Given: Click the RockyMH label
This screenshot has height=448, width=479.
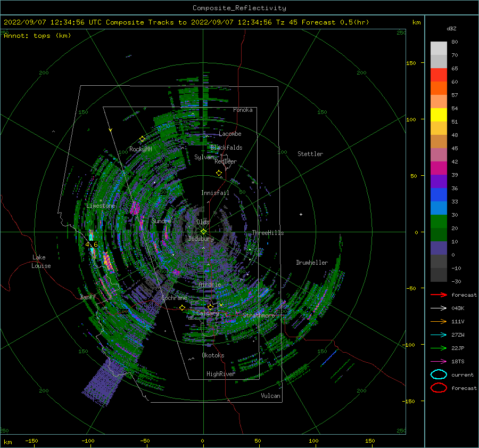Looking at the screenshot, I should [141, 149].
